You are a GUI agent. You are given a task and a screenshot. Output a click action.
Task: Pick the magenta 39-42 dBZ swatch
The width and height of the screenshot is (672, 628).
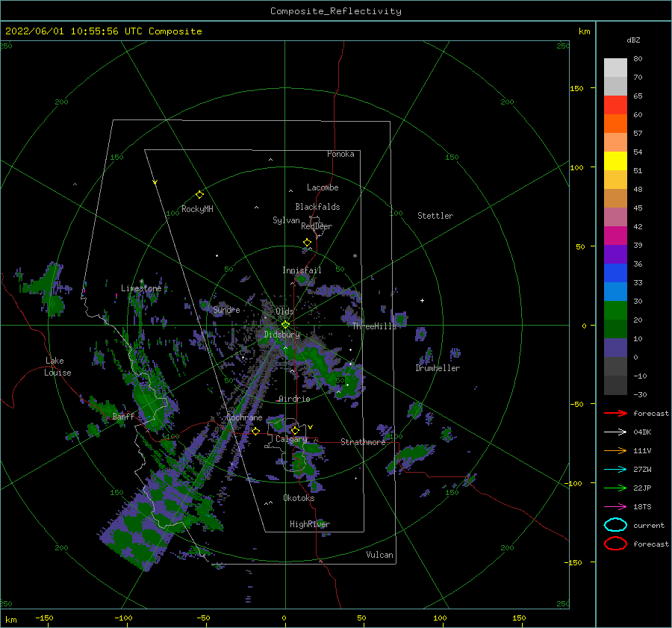click(615, 235)
